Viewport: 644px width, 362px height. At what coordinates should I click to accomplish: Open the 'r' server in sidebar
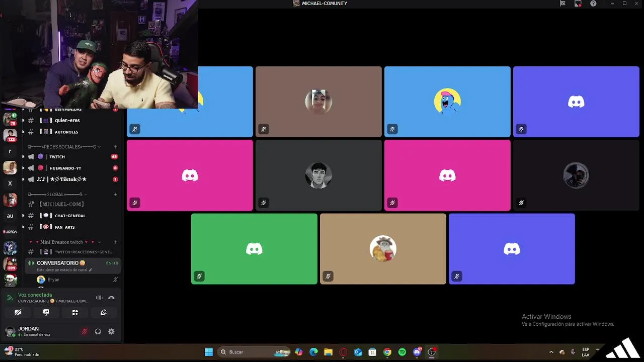[10, 151]
